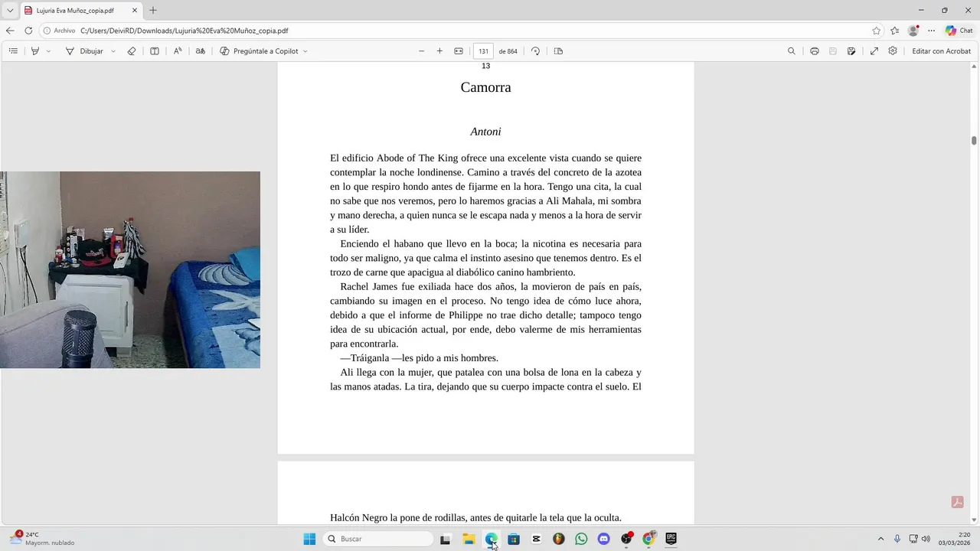Open Microsoft Store from the taskbar

pyautogui.click(x=514, y=539)
